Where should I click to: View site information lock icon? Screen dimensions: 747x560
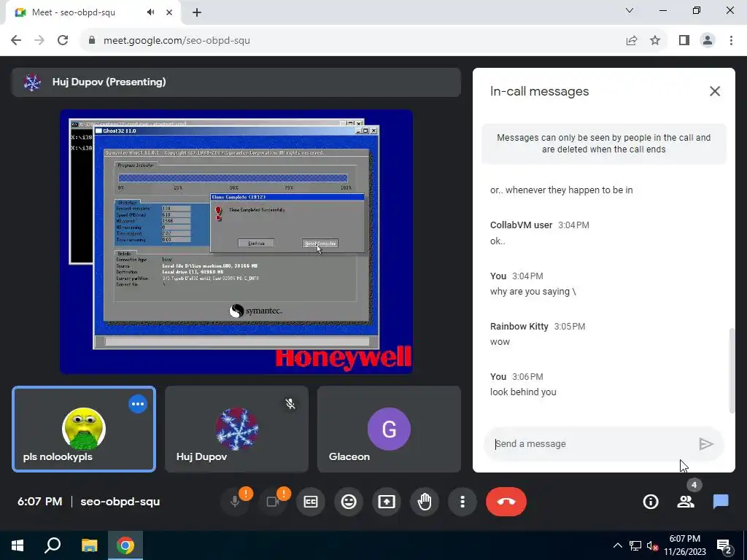(92, 41)
